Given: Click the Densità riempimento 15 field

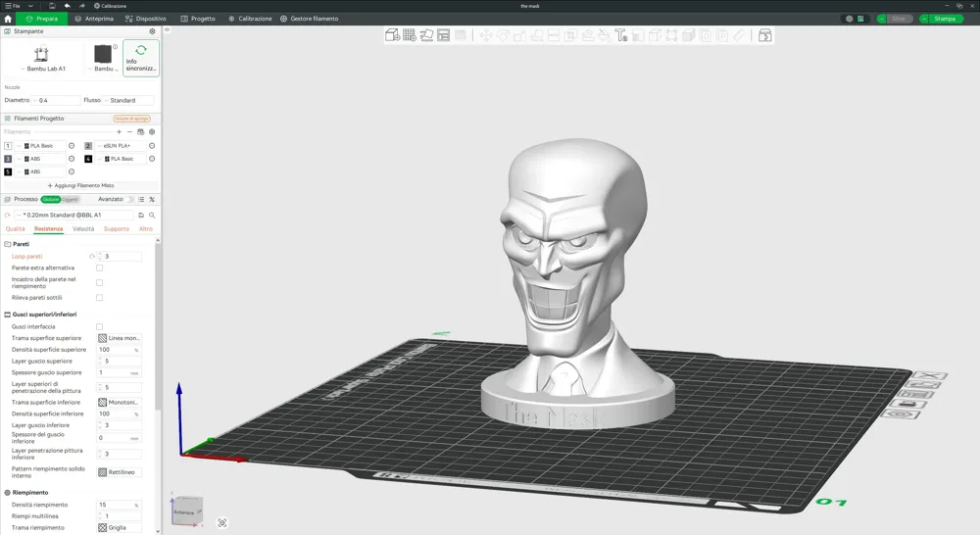Looking at the screenshot, I should pos(119,505).
